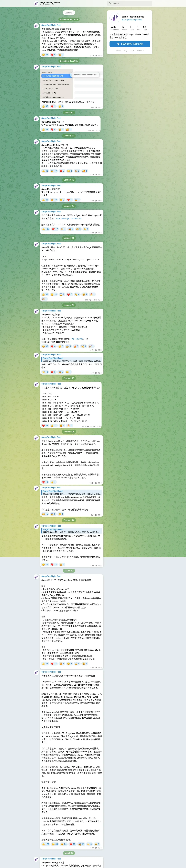Click the avatar beside the January 2 post
The width and height of the screenshot is (186, 868).
point(36,119)
